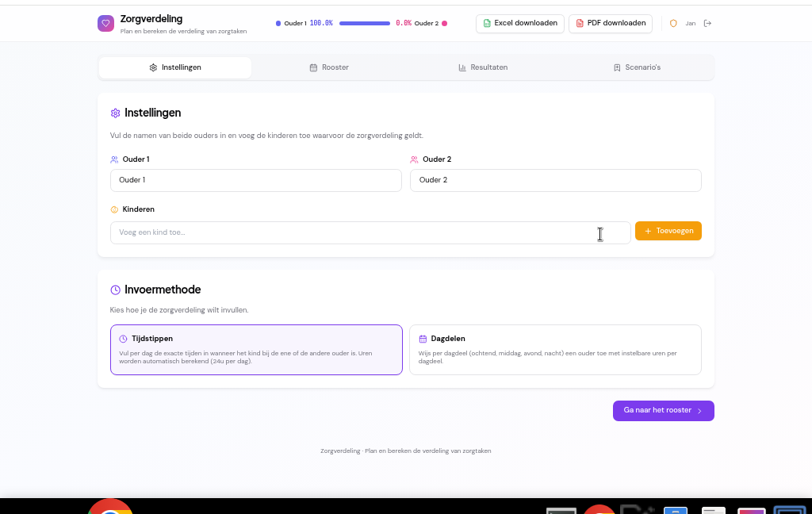Screen dimensions: 812x514
Task: Click the Voeg een kind toe field
Action: [x=370, y=232]
